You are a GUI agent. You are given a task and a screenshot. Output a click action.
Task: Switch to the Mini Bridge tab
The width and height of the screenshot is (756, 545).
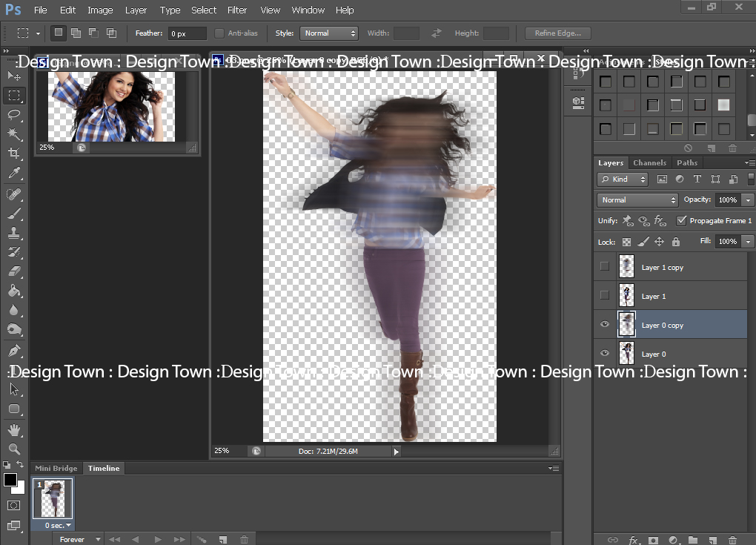point(56,469)
